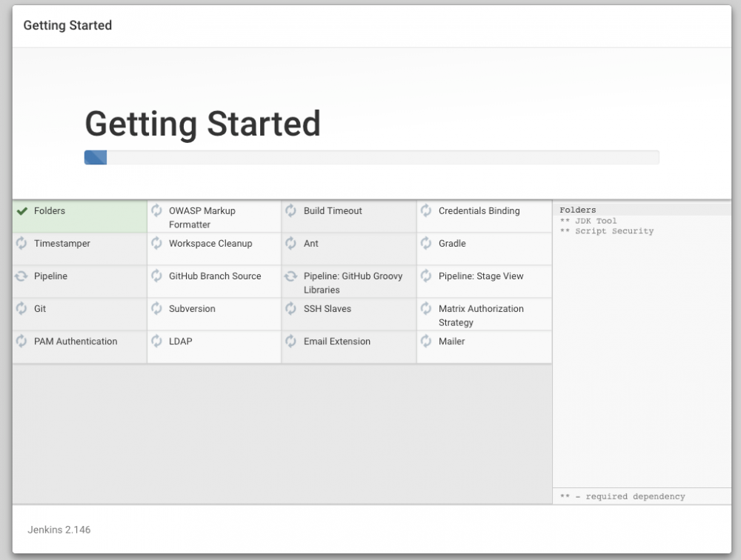Click the pending icon beside OWASP Markup Formatter
The width and height of the screenshot is (741, 560).
(156, 211)
